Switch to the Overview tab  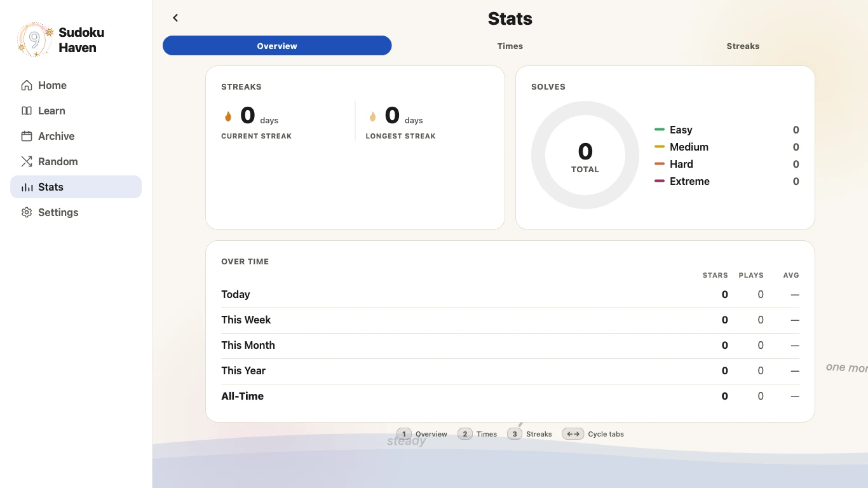coord(277,46)
